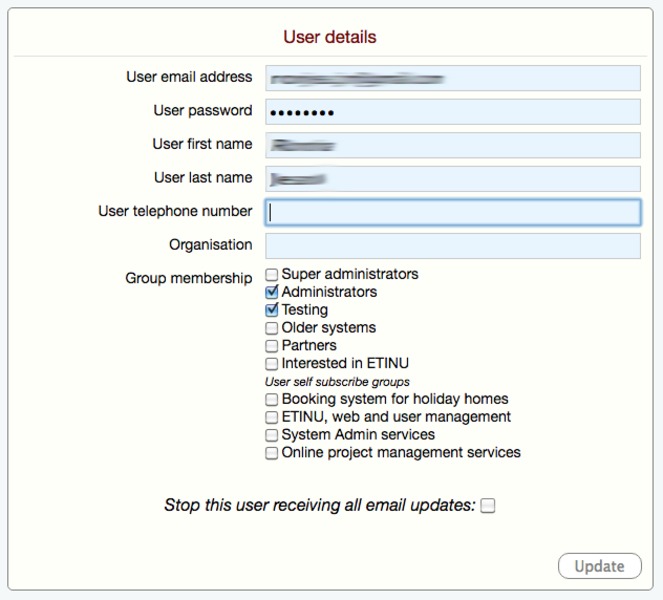This screenshot has height=600, width=663.
Task: Tick ETINU, web and user management
Action: pos(272,418)
